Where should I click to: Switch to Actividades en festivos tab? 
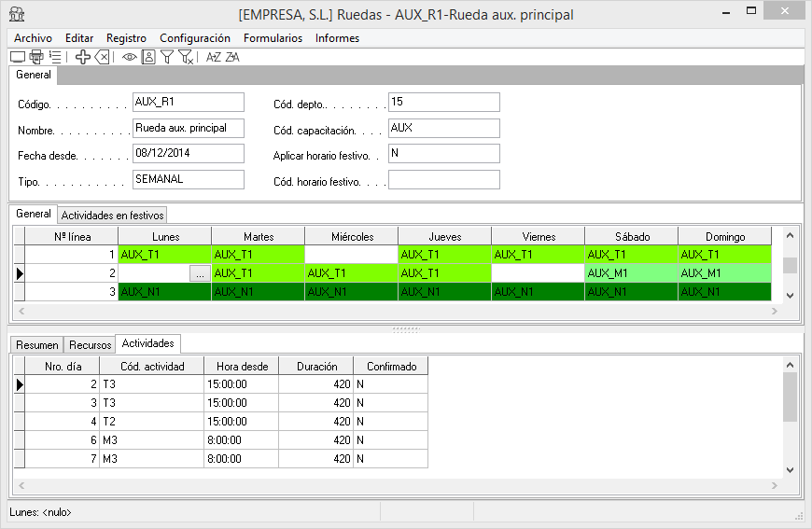112,215
